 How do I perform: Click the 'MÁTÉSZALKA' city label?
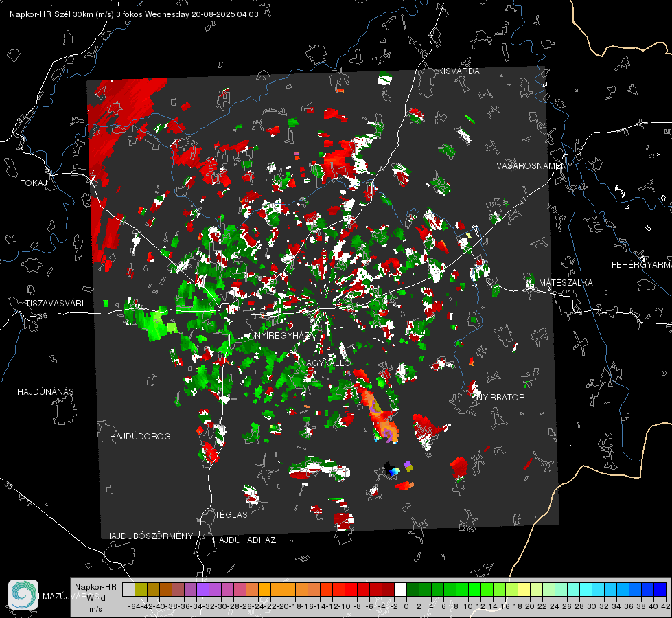tap(566, 283)
